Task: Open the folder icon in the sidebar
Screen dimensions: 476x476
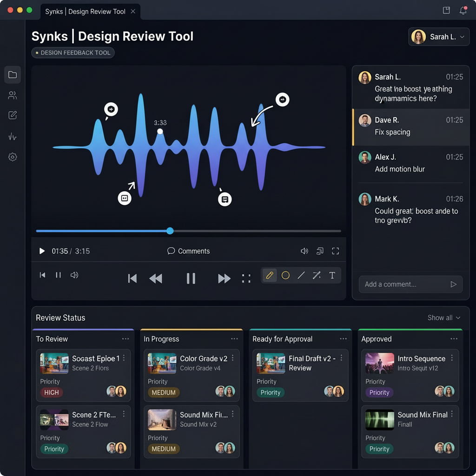Action: (13, 75)
